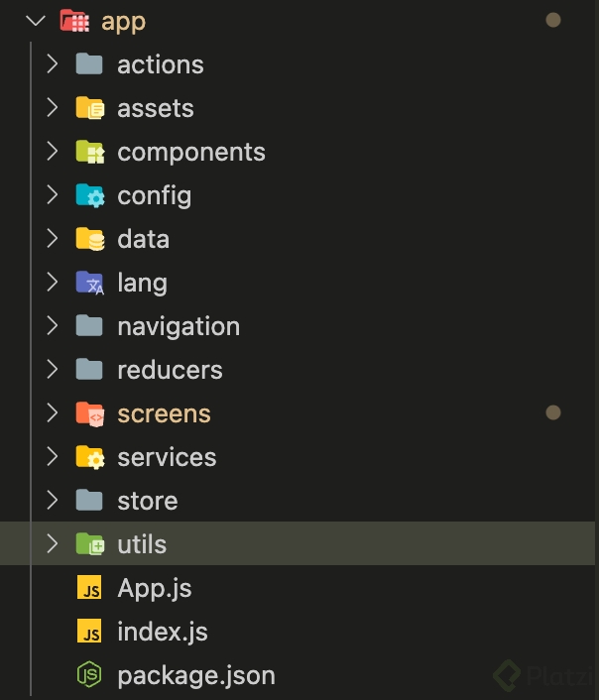This screenshot has height=700, width=599.
Task: Click the green components folder icon
Action: [x=89, y=152]
